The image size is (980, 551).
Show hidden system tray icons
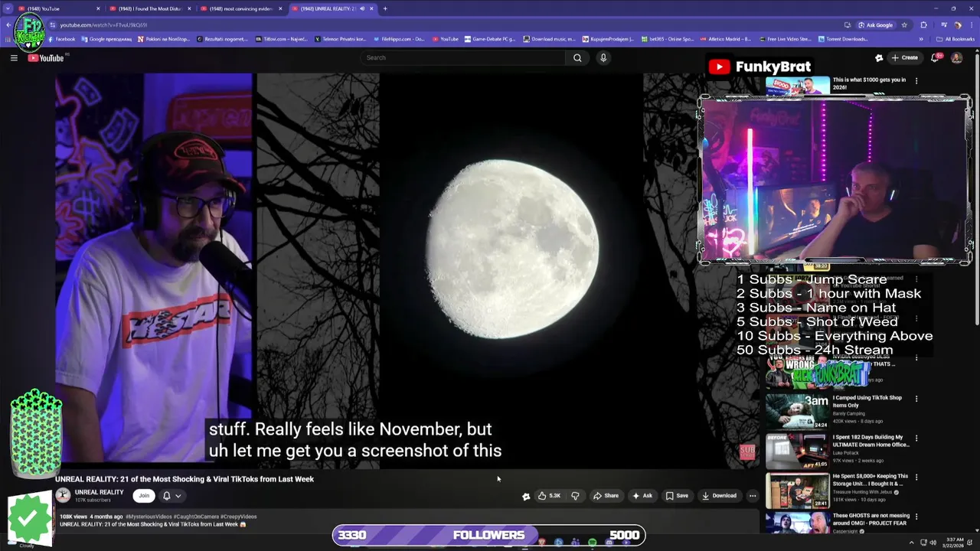[x=913, y=543]
